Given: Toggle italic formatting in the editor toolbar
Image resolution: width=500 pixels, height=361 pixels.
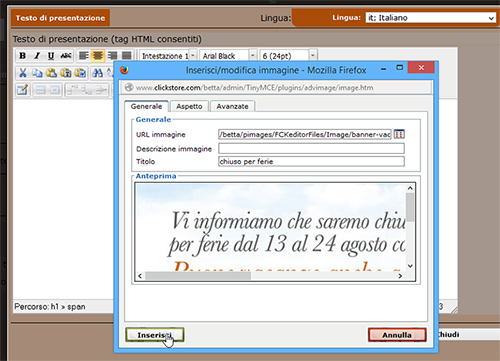Looking at the screenshot, I should 37,56.
